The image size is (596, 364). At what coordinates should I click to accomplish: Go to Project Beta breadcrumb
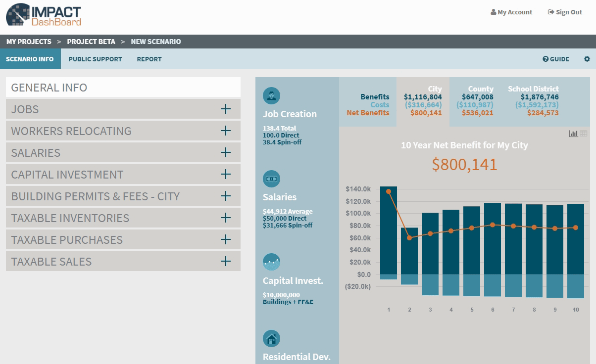(x=91, y=42)
